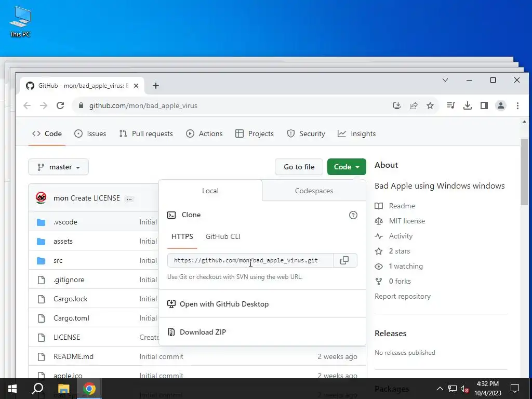Viewport: 532px width, 399px height.
Task: Click Report repository link
Action: tap(403, 296)
